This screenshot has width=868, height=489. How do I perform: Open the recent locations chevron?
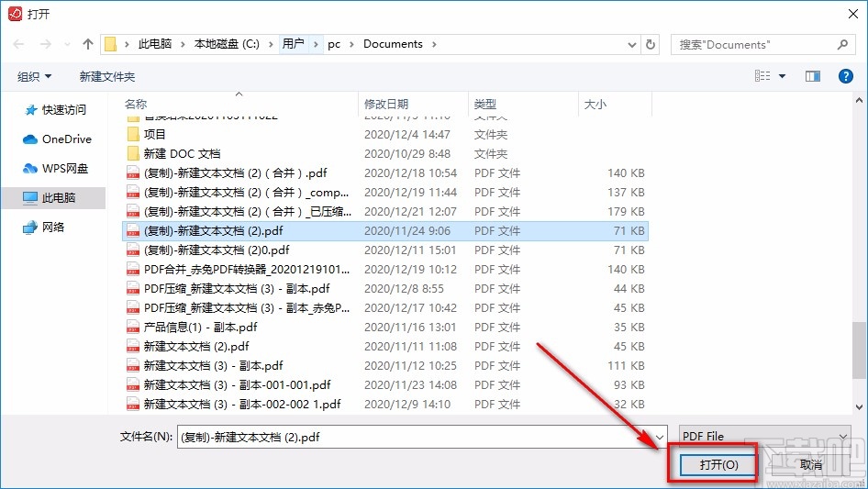coord(68,44)
